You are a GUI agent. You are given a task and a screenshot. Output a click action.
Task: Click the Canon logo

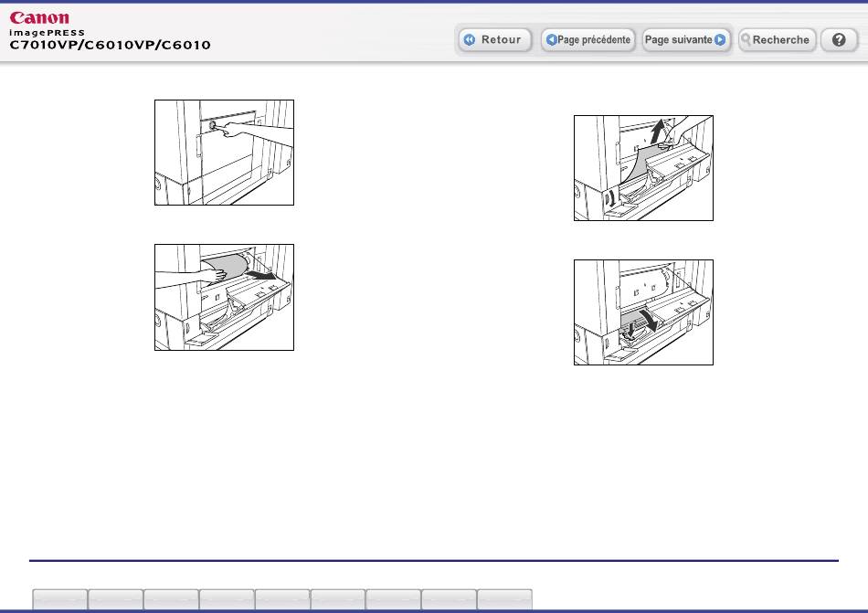pos(39,18)
